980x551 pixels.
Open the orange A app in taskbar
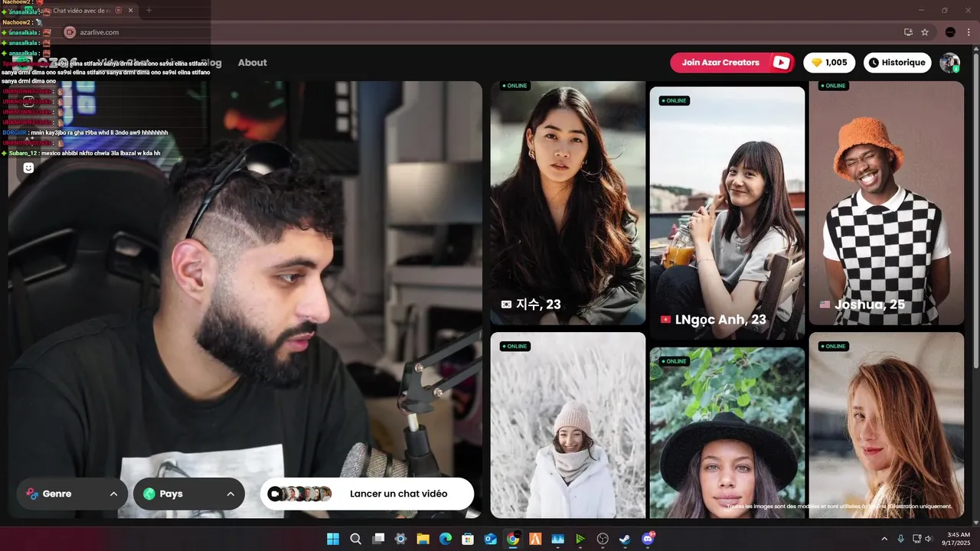535,539
